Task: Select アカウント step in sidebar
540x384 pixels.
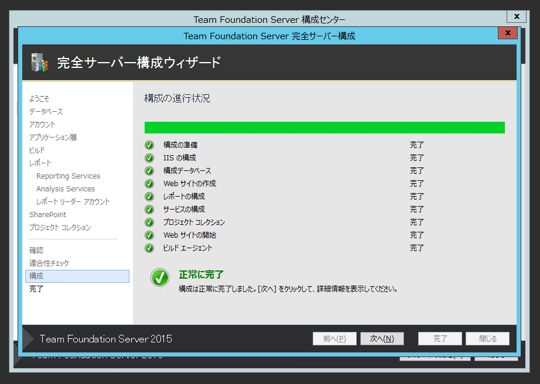Action: pyautogui.click(x=42, y=124)
